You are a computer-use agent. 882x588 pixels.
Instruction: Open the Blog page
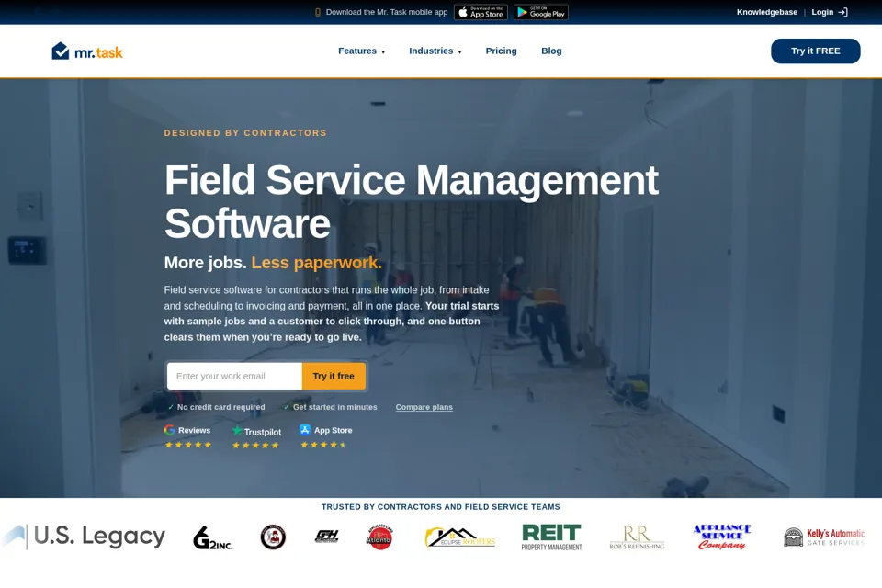click(x=551, y=51)
